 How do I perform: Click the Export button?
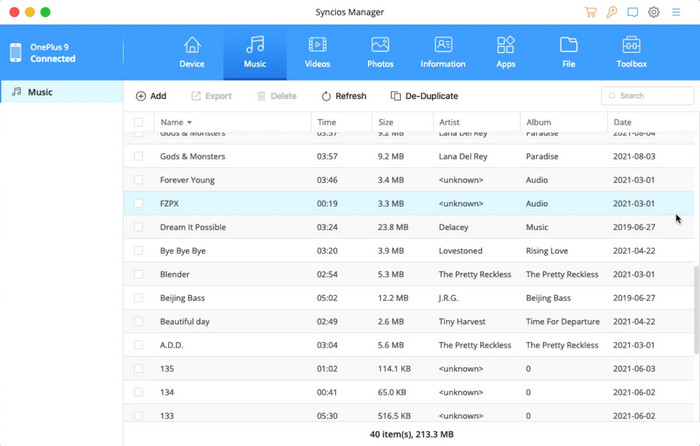pyautogui.click(x=212, y=96)
